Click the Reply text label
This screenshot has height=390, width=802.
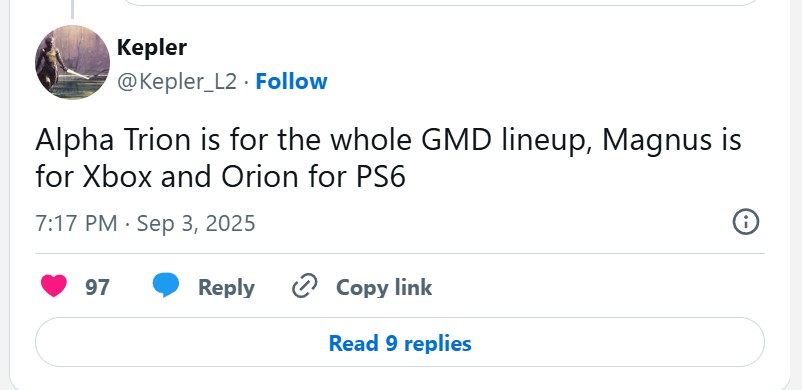coord(226,287)
